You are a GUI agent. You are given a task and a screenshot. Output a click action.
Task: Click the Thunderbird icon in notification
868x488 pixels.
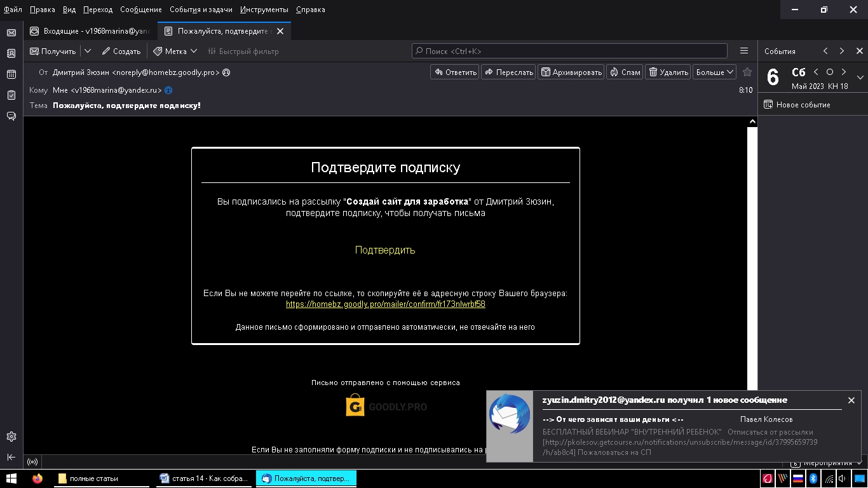[510, 415]
